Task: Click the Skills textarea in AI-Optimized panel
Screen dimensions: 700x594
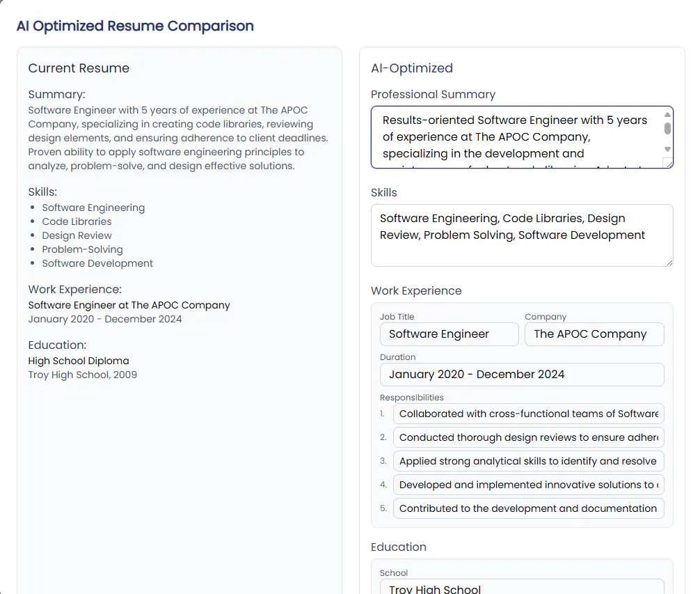Action: 522,235
